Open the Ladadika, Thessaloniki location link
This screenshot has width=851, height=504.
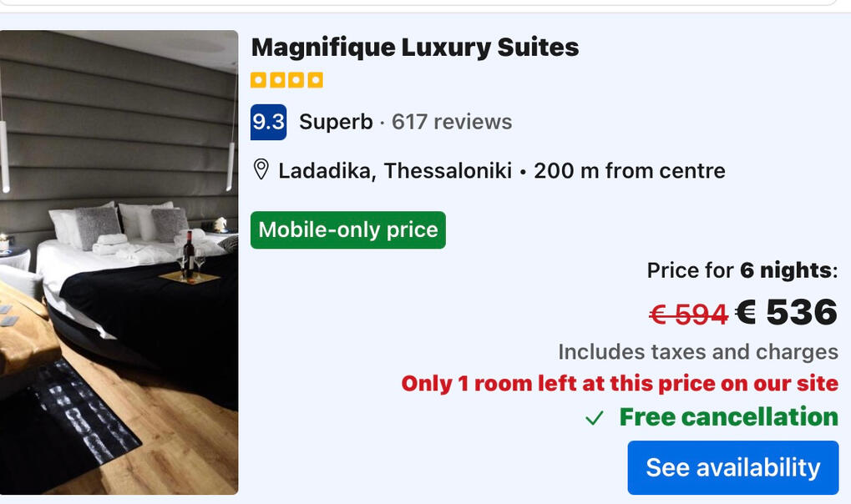tap(394, 171)
